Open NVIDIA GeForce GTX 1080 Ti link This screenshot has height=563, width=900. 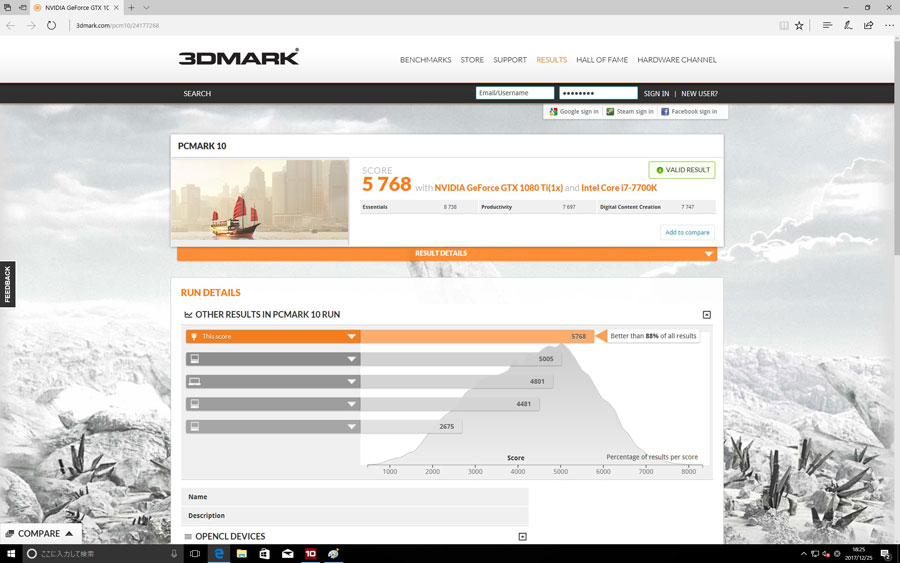498,188
